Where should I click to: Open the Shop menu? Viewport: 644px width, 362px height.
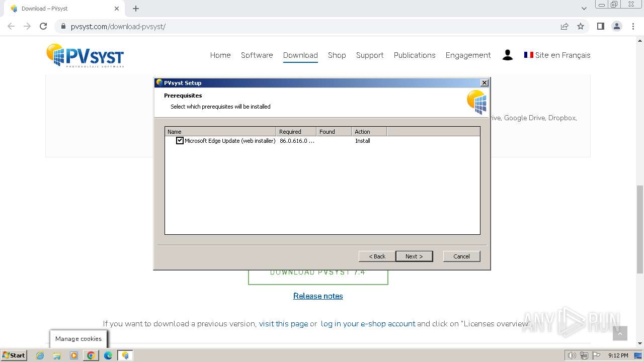[x=337, y=55]
